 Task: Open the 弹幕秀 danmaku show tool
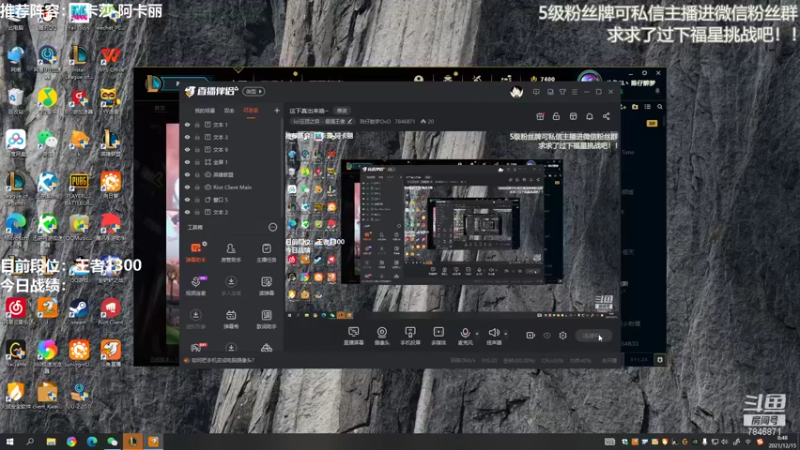click(x=231, y=319)
